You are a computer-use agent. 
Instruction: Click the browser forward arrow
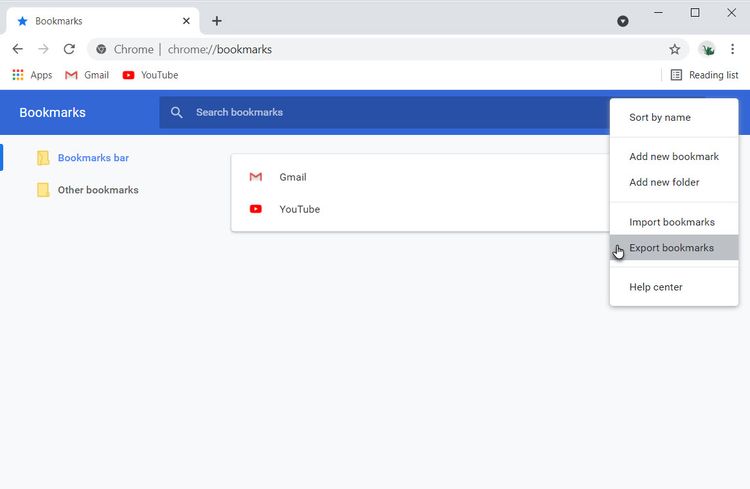click(44, 49)
